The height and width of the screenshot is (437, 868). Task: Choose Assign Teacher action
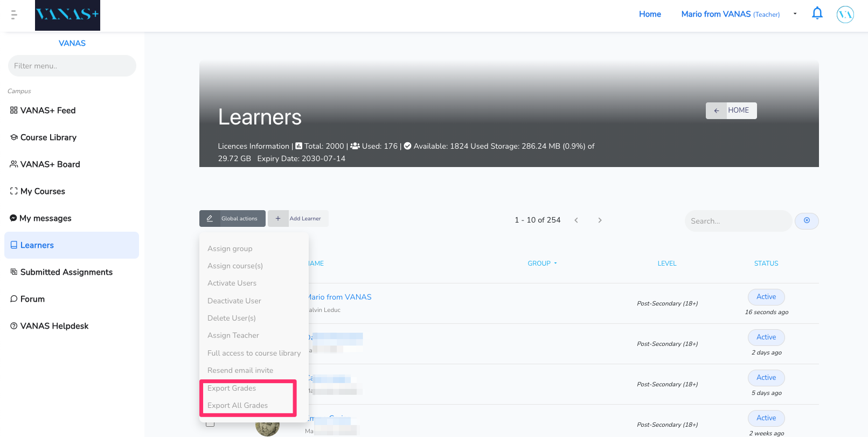click(233, 335)
